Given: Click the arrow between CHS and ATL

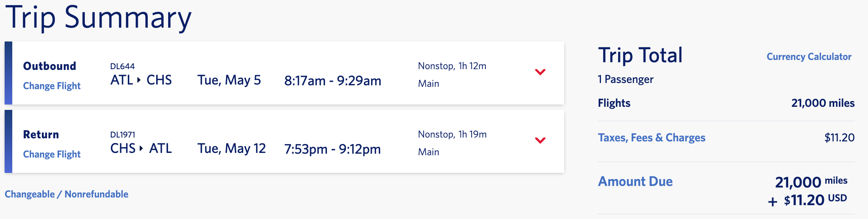Looking at the screenshot, I should coord(141,148).
